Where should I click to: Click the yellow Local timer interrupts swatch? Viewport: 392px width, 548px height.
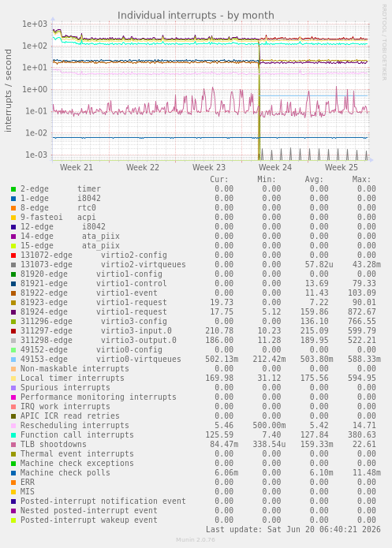pyautogui.click(x=13, y=378)
